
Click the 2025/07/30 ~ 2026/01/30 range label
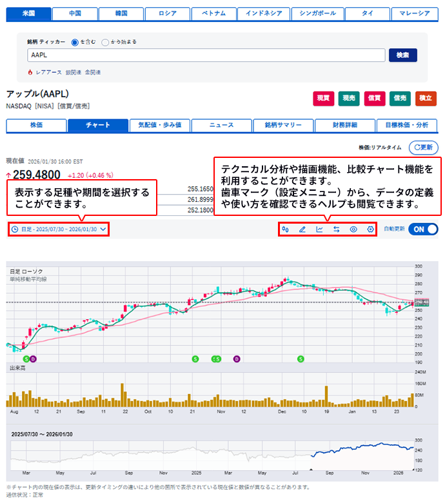[x=42, y=434]
